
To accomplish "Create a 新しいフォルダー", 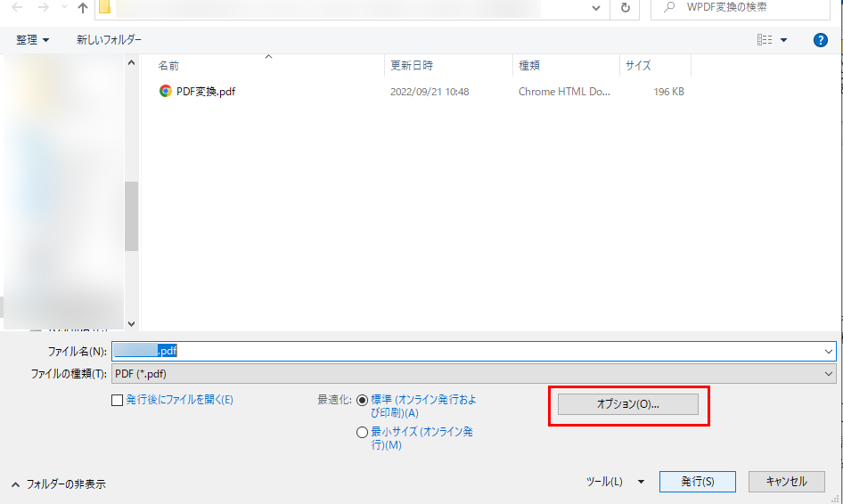I will [109, 40].
